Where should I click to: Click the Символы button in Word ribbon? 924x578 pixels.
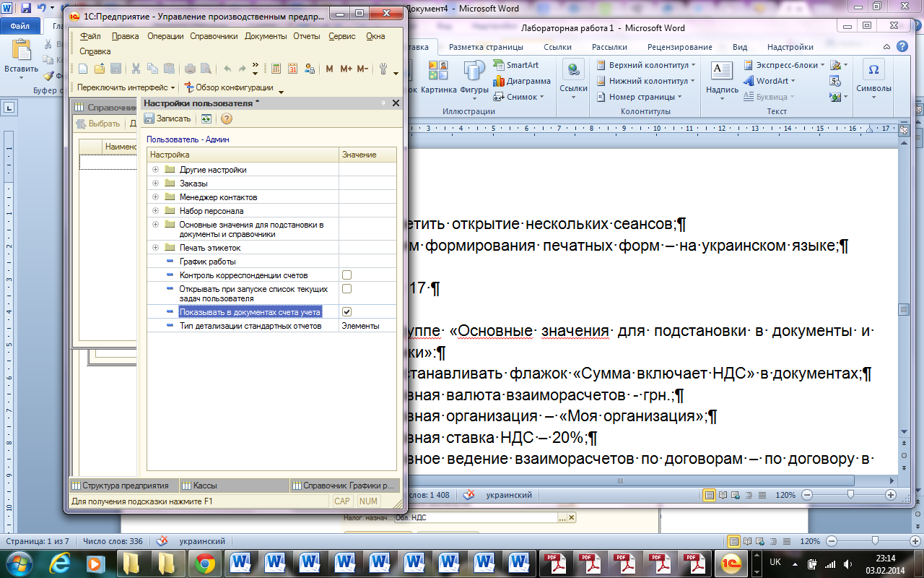[x=874, y=78]
